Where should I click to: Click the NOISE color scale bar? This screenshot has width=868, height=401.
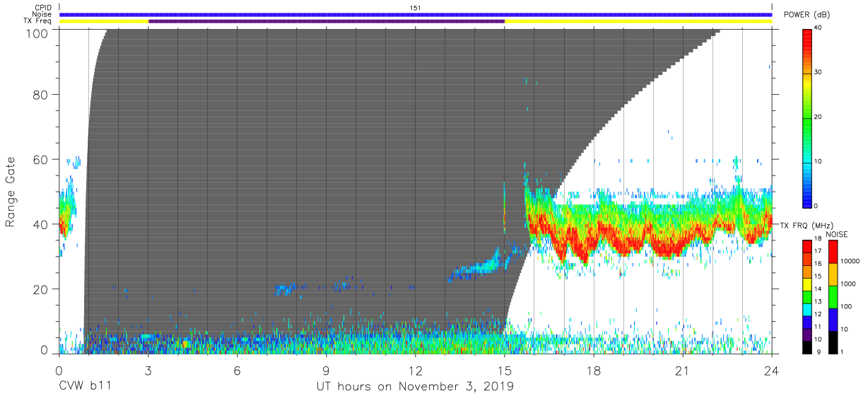[833, 296]
